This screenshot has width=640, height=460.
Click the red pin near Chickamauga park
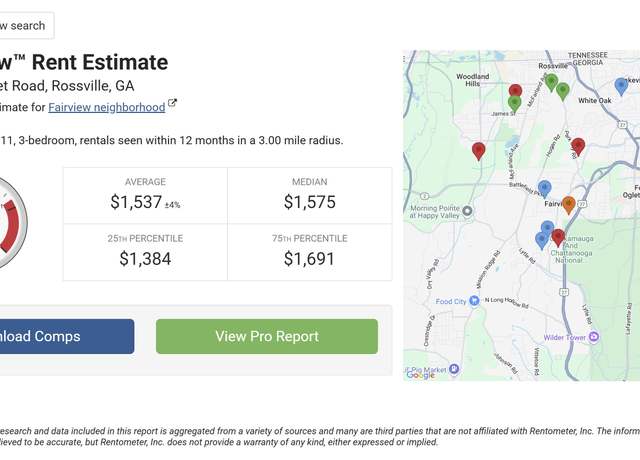558,238
